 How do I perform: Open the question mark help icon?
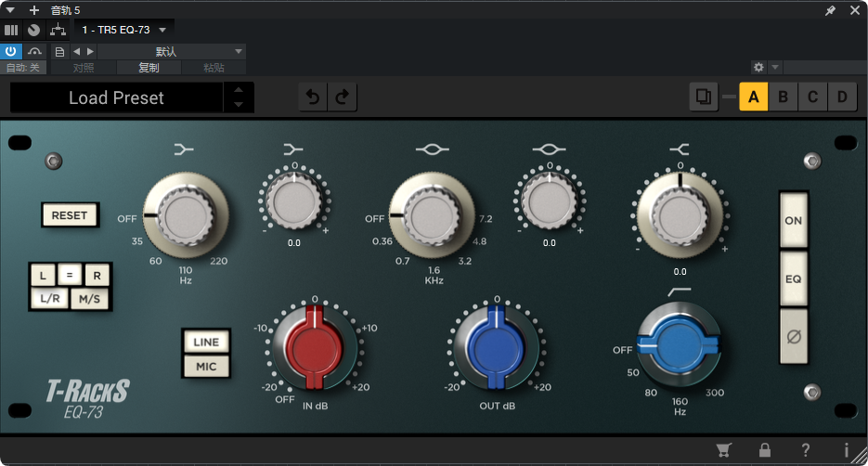pyautogui.click(x=806, y=450)
